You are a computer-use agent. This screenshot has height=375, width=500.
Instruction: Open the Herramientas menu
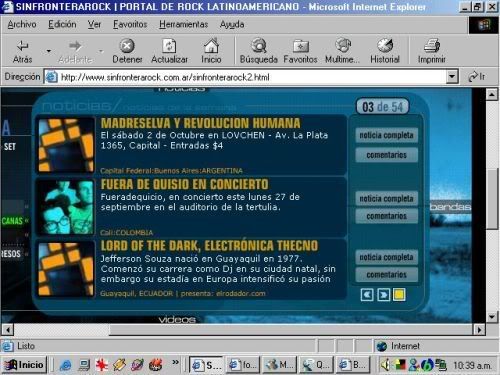click(183, 24)
